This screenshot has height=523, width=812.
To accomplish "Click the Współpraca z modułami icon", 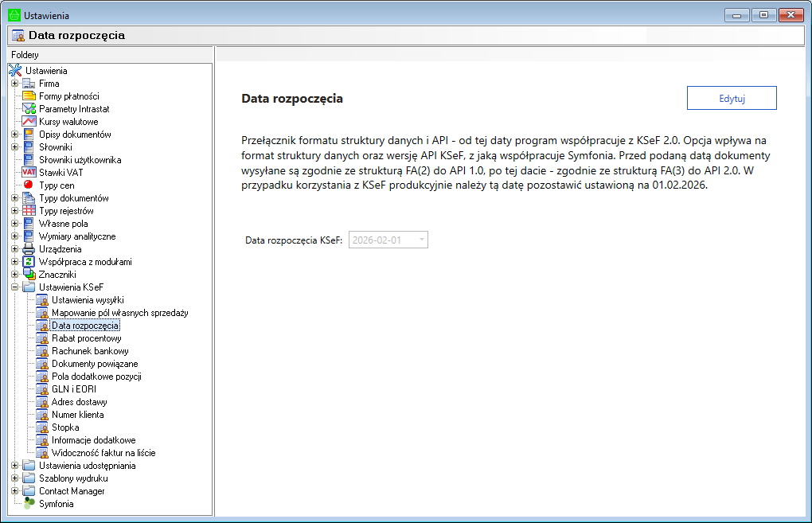I will (29, 262).
